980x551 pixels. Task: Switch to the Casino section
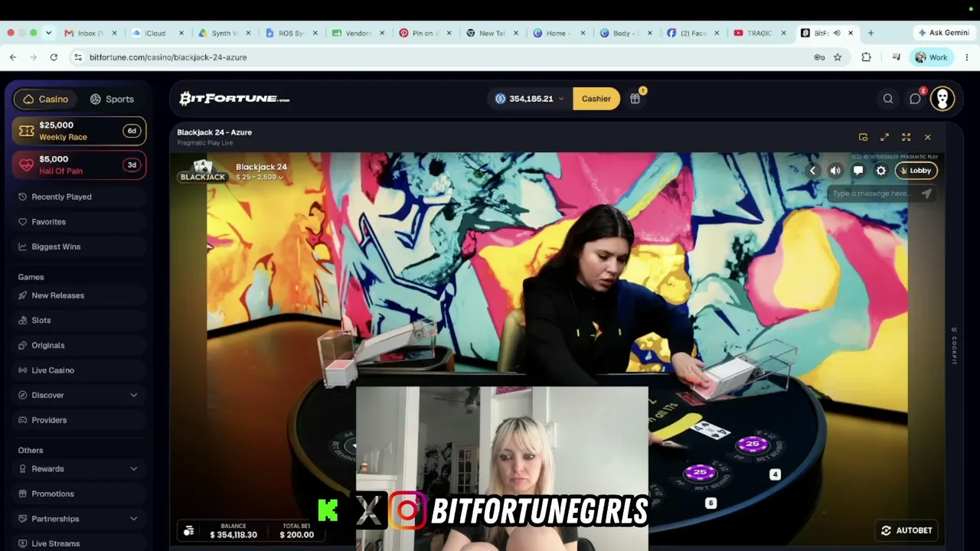click(x=46, y=99)
